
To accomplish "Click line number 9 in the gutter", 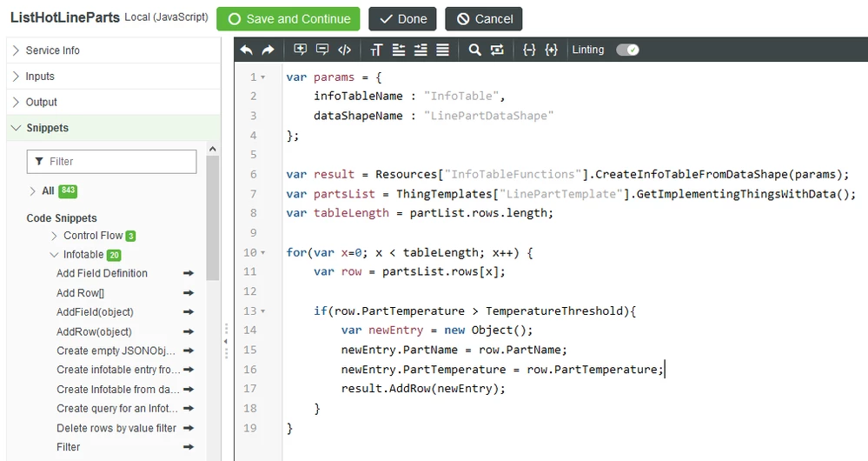I will [x=254, y=233].
